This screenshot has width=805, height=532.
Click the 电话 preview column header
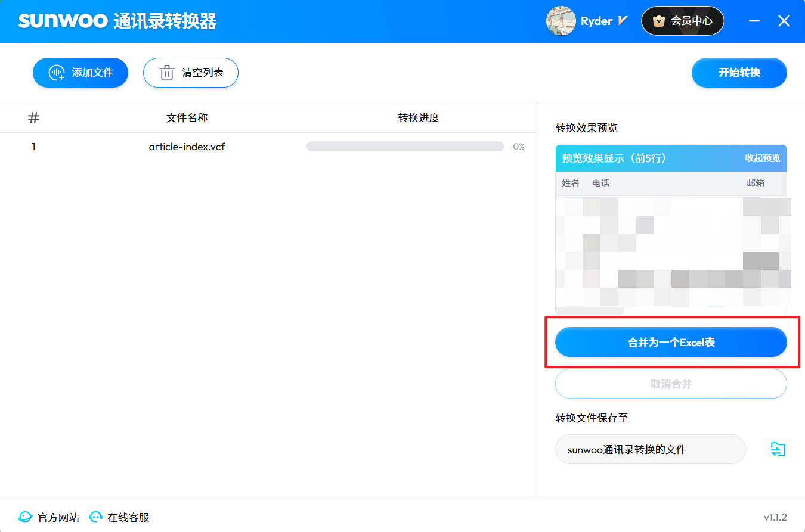point(600,183)
